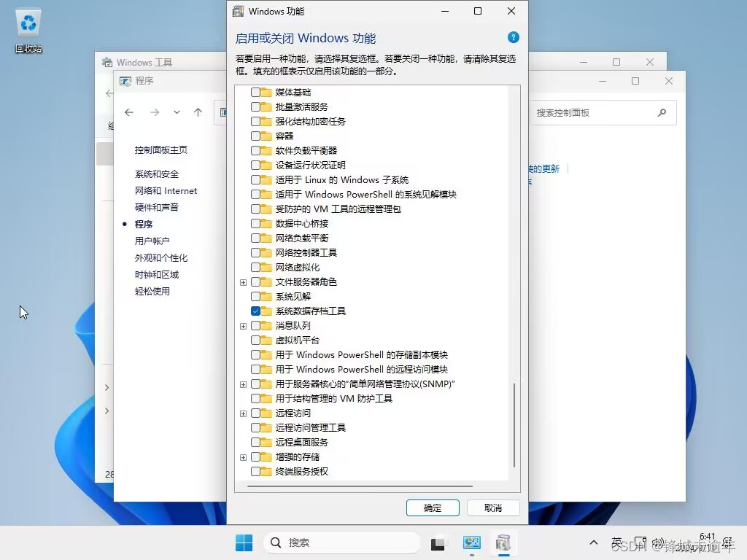Click the folder icon of 终端服务授权
747x560 pixels.
266,472
